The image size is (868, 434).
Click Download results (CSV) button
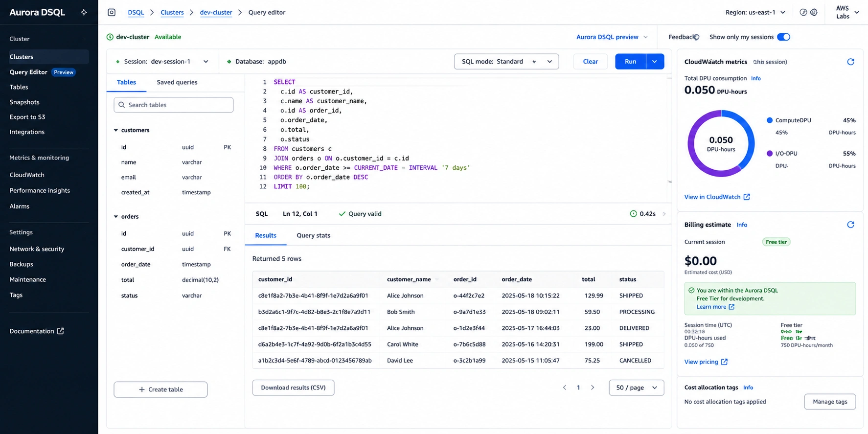pos(293,388)
